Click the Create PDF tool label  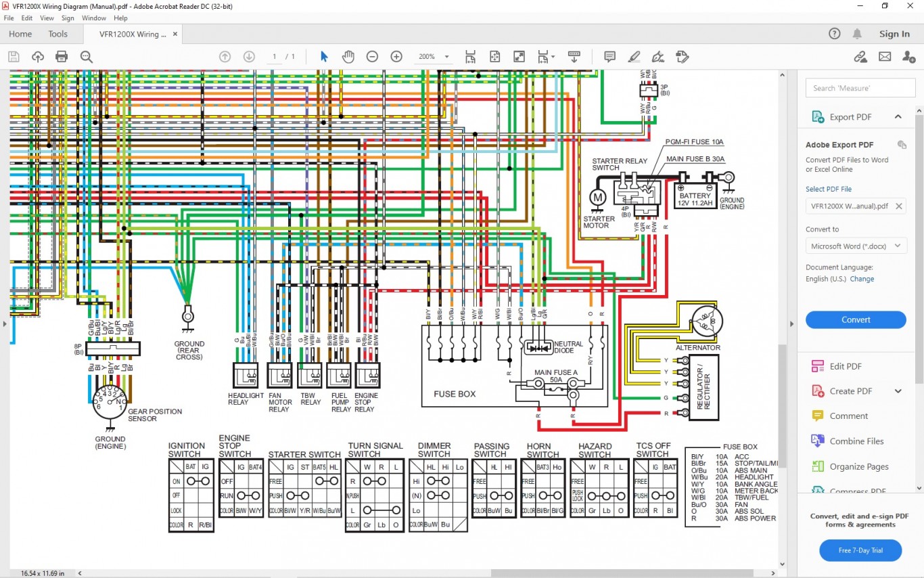coord(850,391)
